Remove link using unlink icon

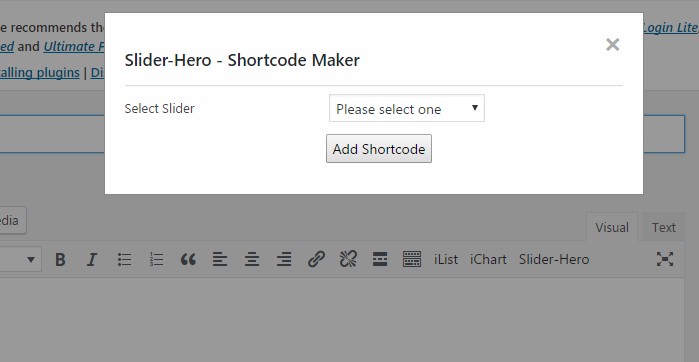pyautogui.click(x=348, y=259)
